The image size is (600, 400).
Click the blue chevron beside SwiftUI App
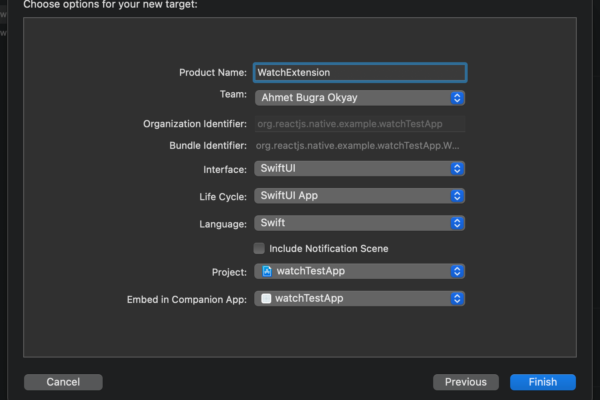click(x=458, y=196)
